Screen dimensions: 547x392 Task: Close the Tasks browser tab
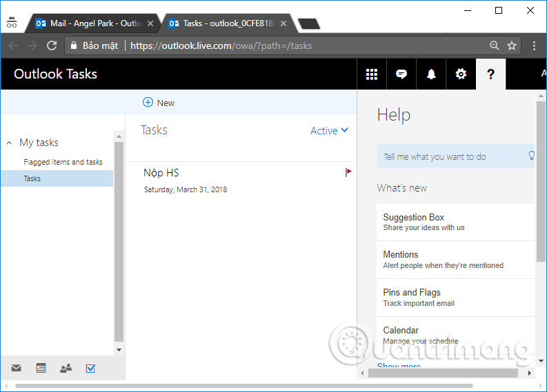pyautogui.click(x=284, y=23)
